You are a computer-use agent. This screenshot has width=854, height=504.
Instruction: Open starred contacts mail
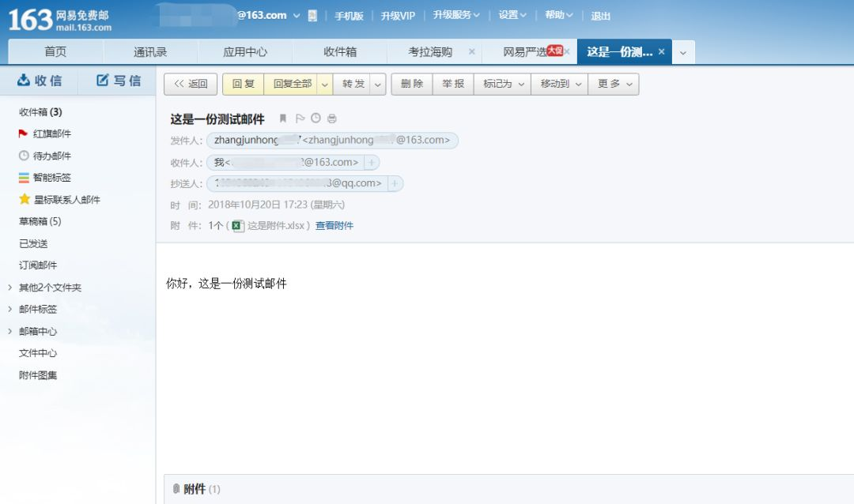pyautogui.click(x=59, y=199)
